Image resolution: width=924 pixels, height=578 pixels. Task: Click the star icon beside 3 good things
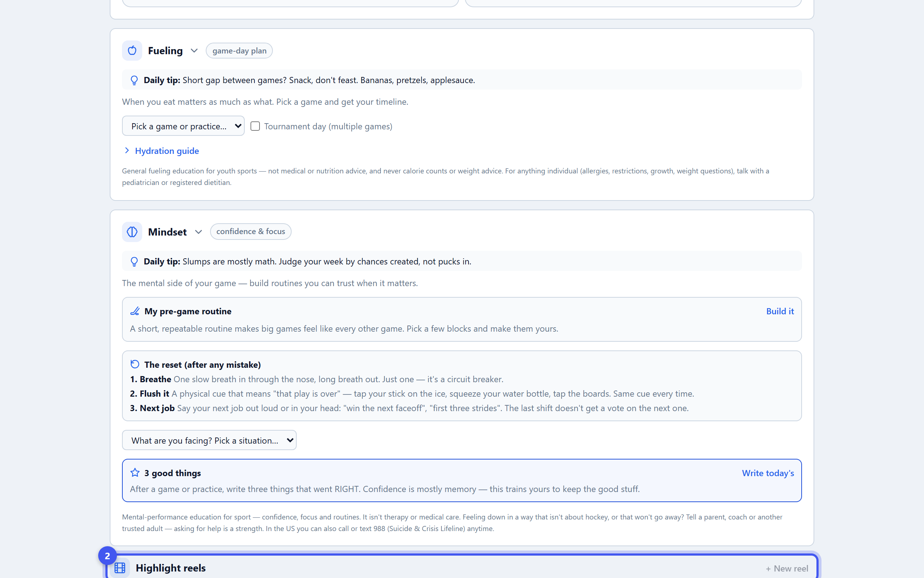(135, 473)
